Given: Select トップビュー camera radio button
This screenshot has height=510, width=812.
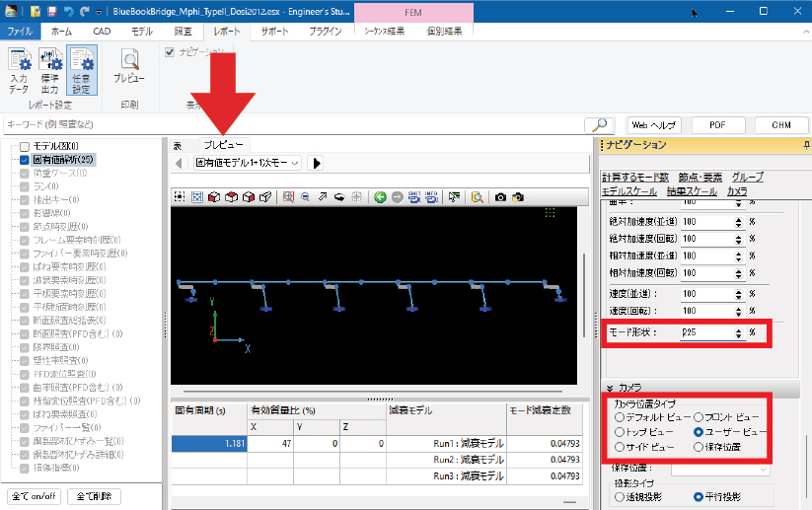Looking at the screenshot, I should coord(620,432).
